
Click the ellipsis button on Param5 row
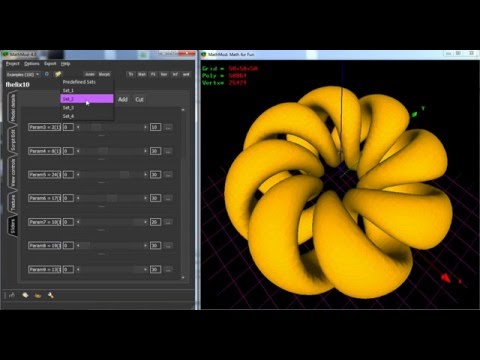point(168,174)
